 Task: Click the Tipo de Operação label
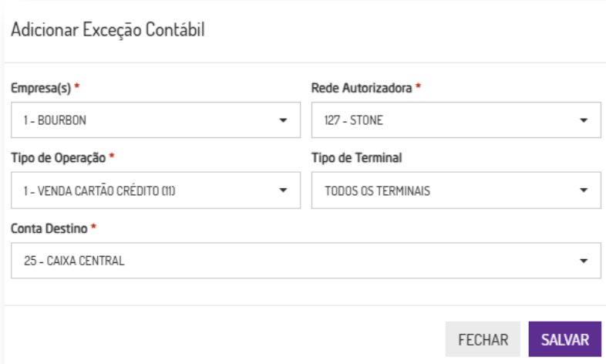click(59, 158)
